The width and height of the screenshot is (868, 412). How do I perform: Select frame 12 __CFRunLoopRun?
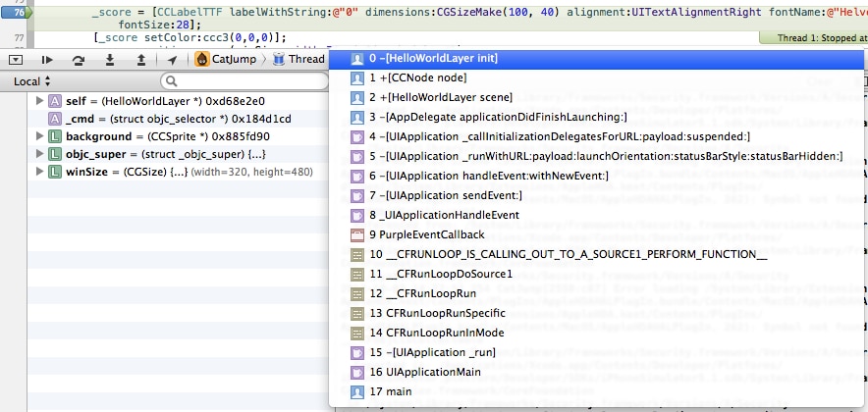pyautogui.click(x=596, y=293)
